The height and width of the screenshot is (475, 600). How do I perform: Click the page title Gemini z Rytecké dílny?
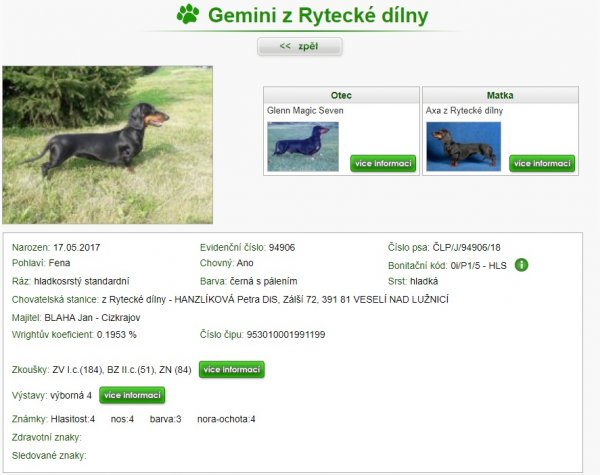tap(318, 16)
